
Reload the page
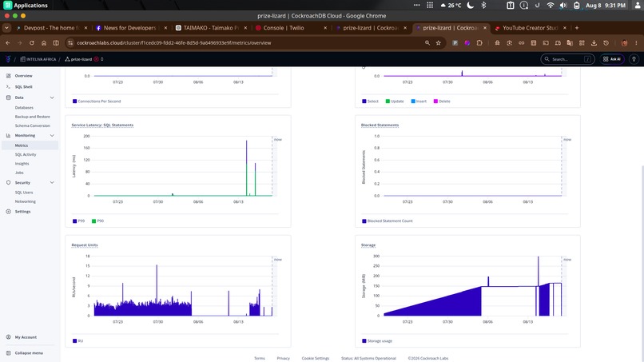click(32, 42)
